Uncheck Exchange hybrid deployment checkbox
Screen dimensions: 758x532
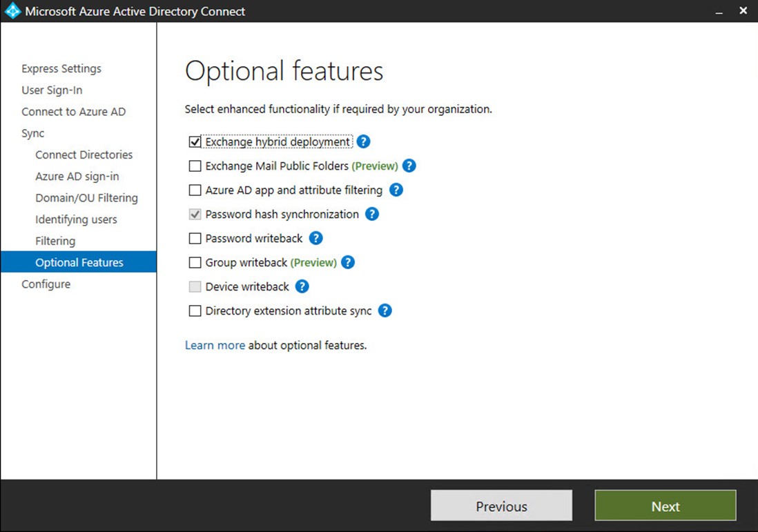tap(195, 141)
